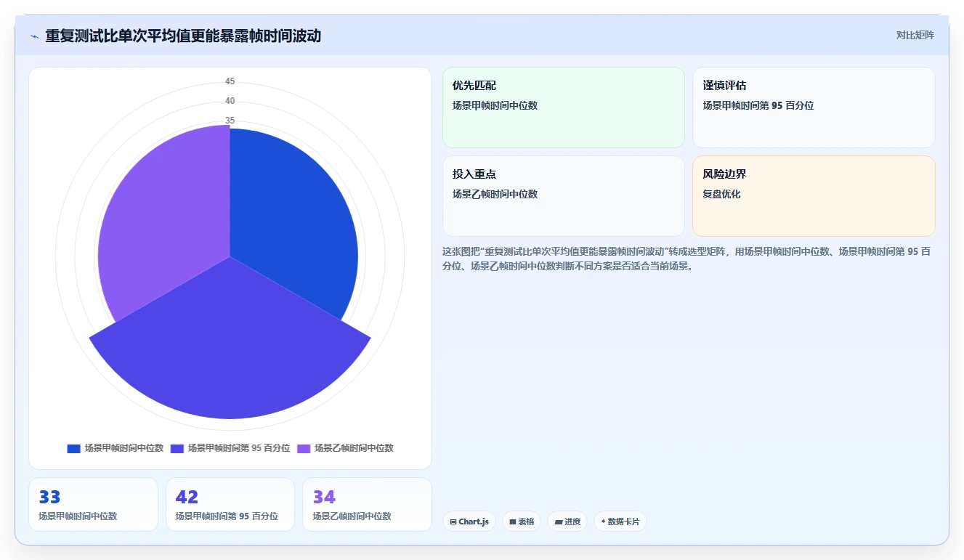Click the stat card showing 42
This screenshot has width=964, height=560.
pos(230,504)
